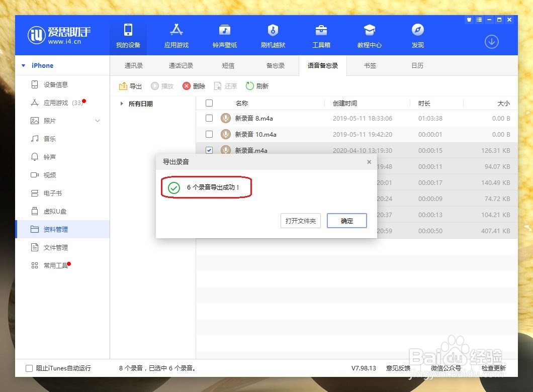
Task: Collapse the iPhone device list
Action: pyautogui.click(x=23, y=65)
